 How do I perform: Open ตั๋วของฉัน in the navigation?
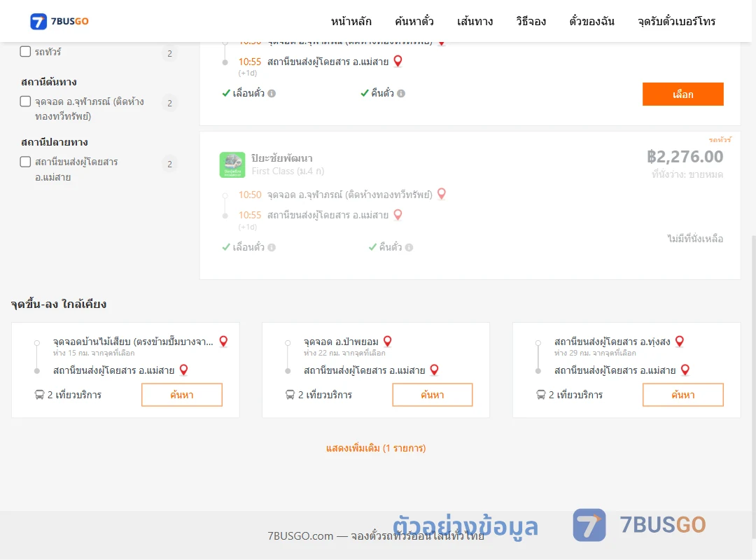click(x=591, y=21)
